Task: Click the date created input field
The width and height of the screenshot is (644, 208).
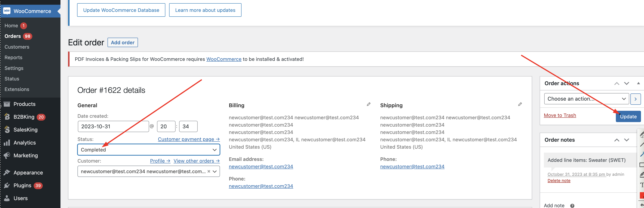Action: tap(113, 126)
